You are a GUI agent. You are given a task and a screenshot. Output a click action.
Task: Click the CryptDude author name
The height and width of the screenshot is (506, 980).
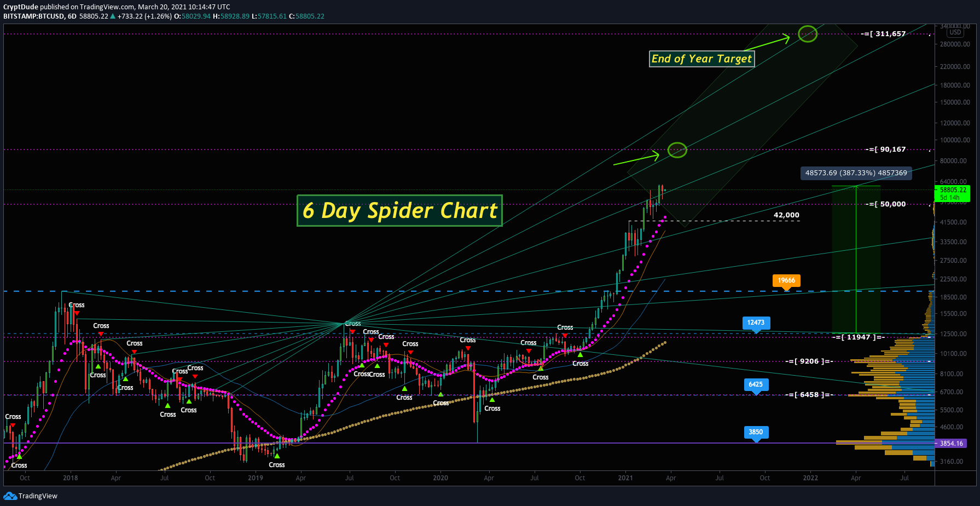tap(20, 7)
